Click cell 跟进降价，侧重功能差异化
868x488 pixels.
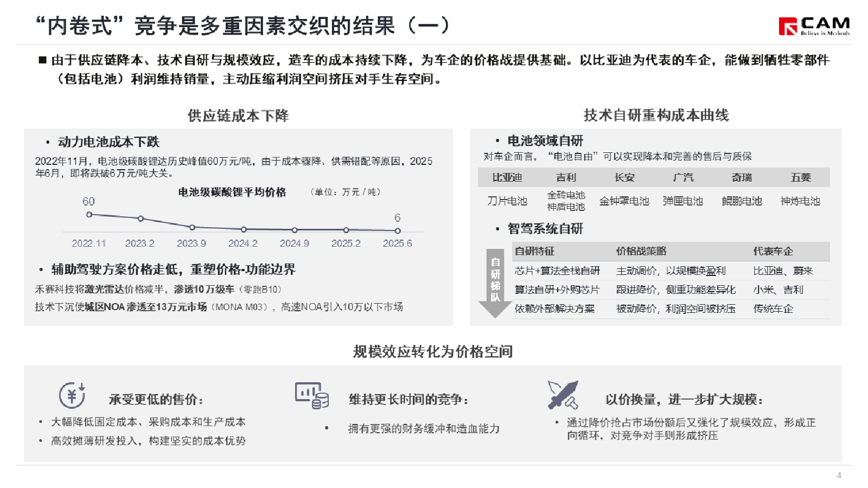(676, 290)
